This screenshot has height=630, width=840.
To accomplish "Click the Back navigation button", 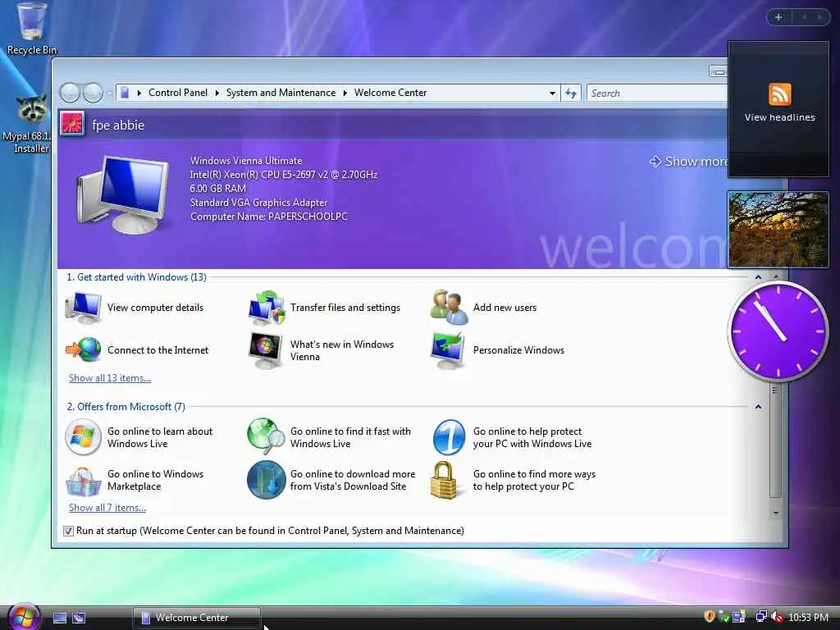I will (x=71, y=93).
